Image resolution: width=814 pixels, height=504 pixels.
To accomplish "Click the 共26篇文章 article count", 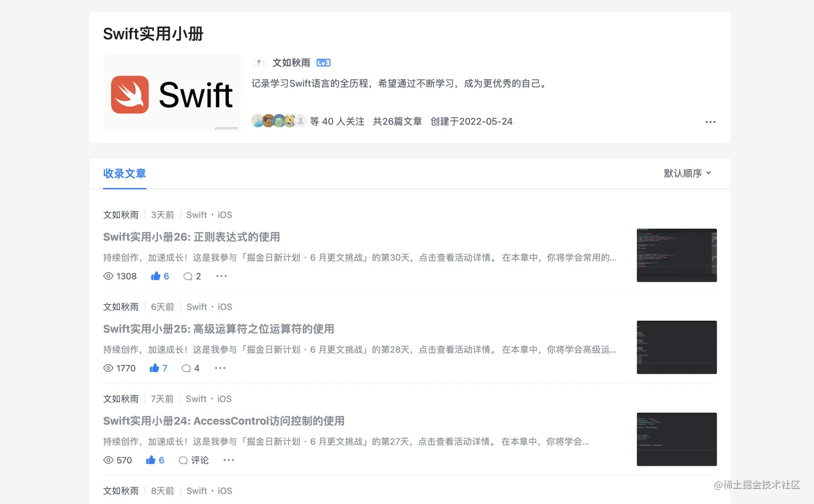I will tap(397, 122).
